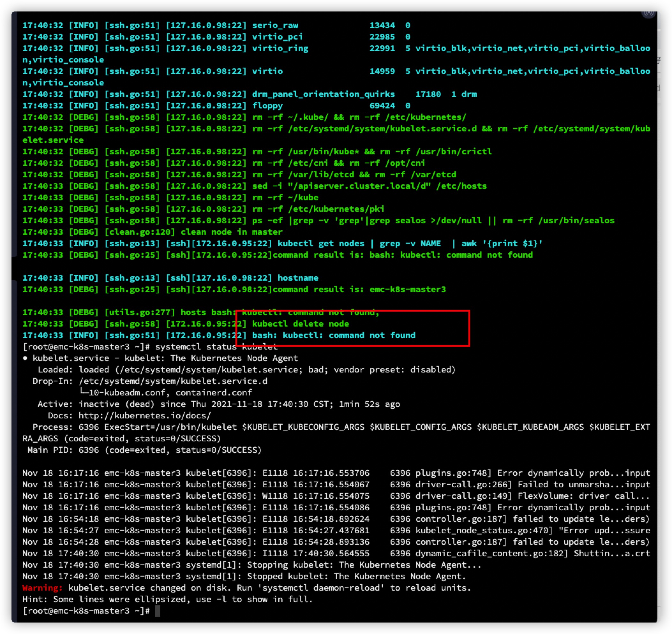
Task: Click 'rm -rf ~/.kube/ && rm -rf /etc/kubernetes/' command
Action: pyautogui.click(x=359, y=117)
